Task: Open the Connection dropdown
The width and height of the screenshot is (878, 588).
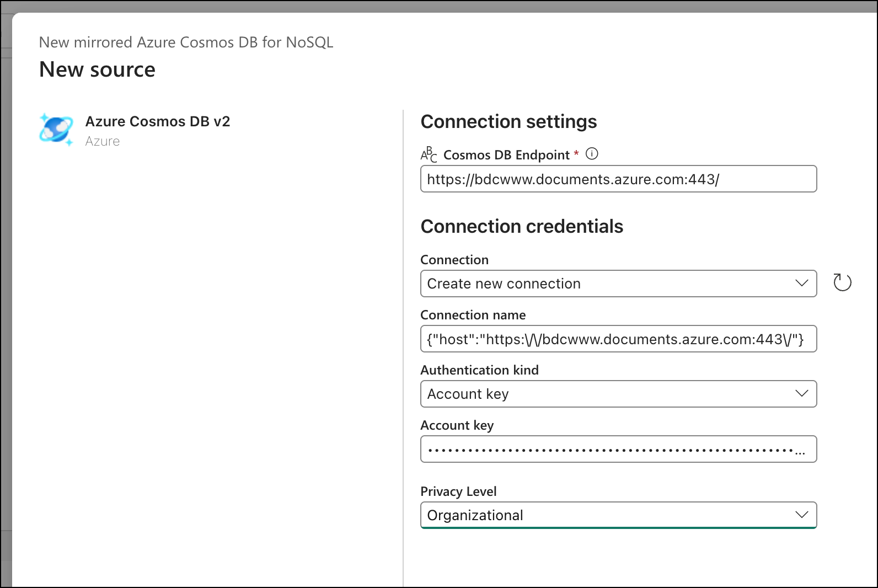Action: coord(618,284)
